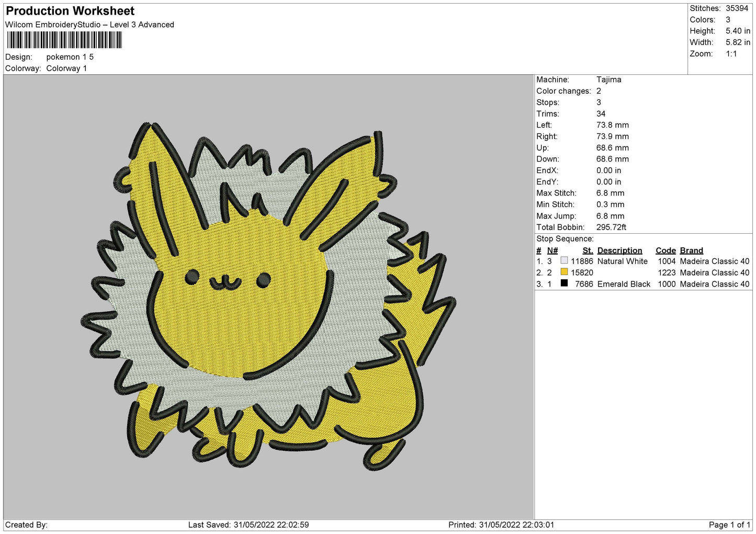
Task: Click the height value '5.40 in'
Action: pos(738,31)
